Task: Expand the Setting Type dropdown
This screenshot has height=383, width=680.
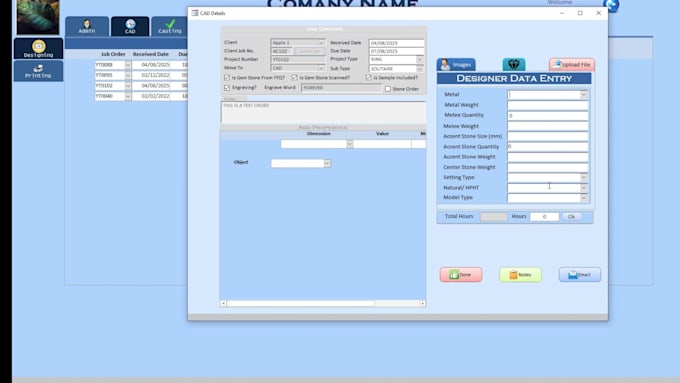Action: (x=584, y=177)
